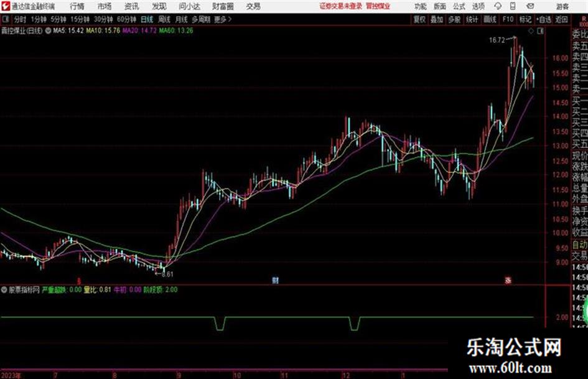Add stock via +自选 button
This screenshot has width=588, height=379.
(x=544, y=19)
